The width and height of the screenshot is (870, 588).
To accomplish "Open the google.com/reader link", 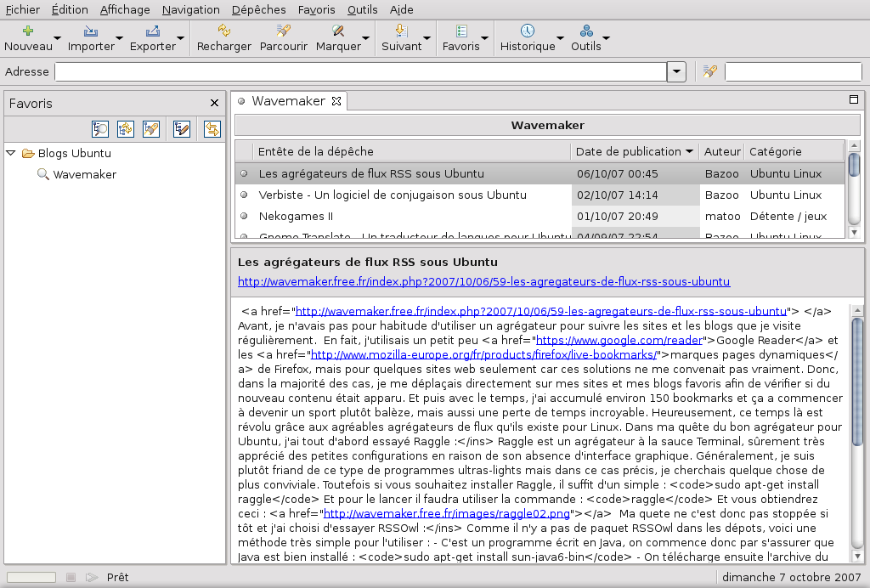I will (619, 340).
